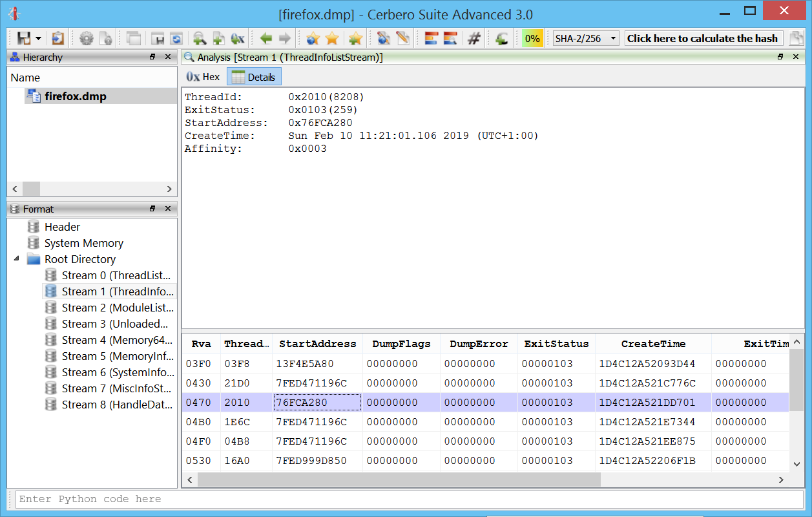812x517 pixels.
Task: Click the colored bars with magnifier icon
Action: 450,38
